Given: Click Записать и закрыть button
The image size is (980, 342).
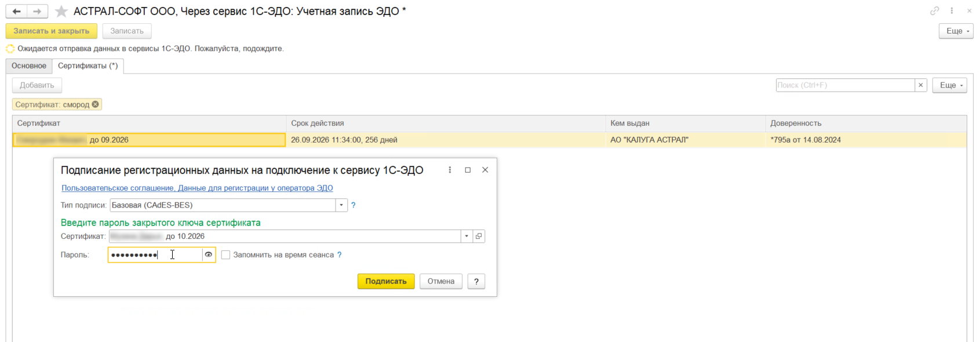Looking at the screenshot, I should [52, 31].
